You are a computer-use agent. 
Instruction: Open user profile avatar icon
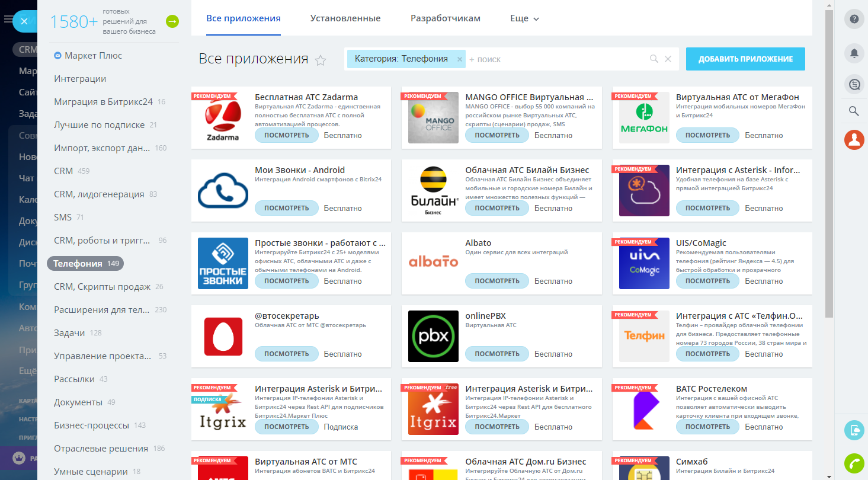point(854,140)
